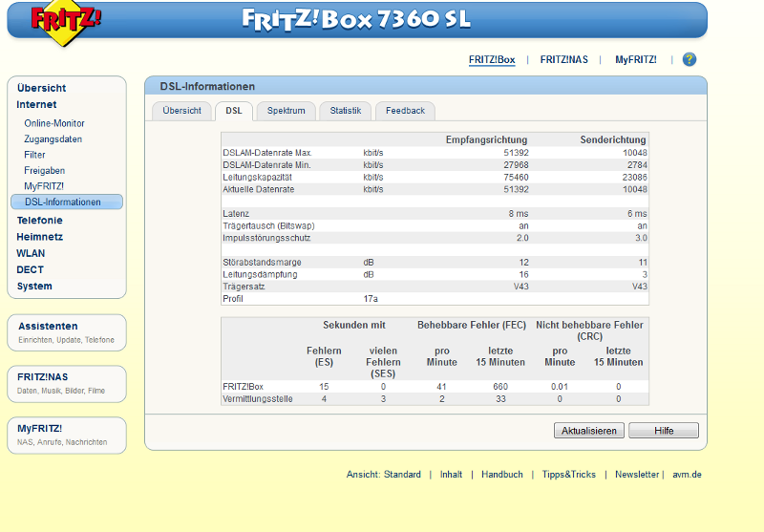
Task: Select Übersicht in the left sidebar
Action: (41, 88)
